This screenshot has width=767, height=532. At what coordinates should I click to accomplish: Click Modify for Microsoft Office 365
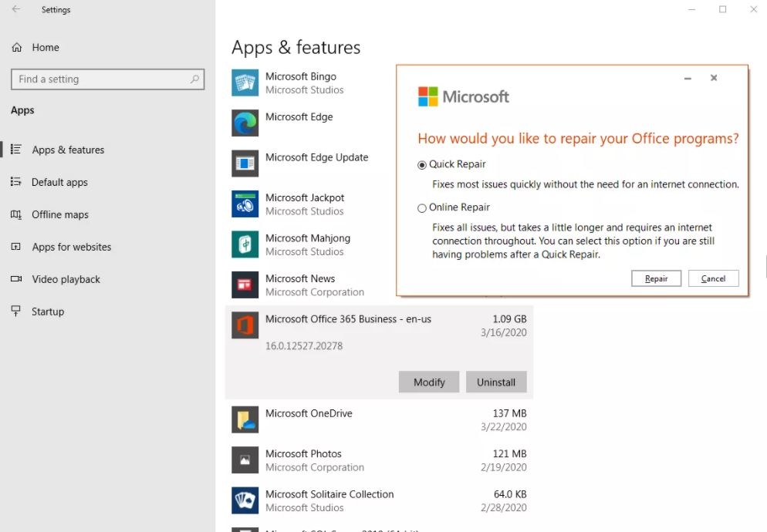point(429,382)
